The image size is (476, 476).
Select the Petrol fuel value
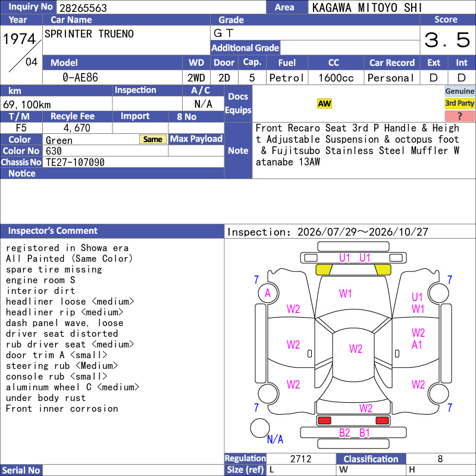(287, 78)
